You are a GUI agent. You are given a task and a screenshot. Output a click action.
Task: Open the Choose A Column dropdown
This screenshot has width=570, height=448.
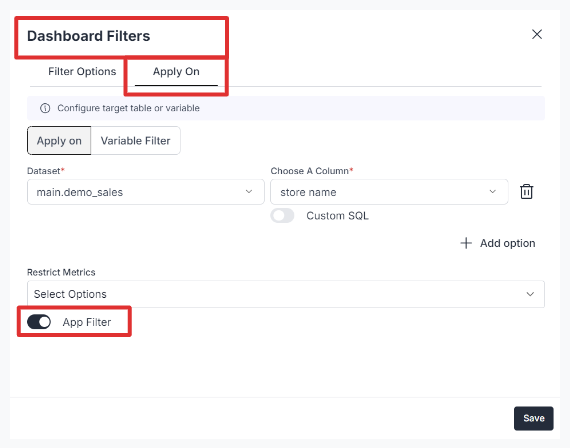click(x=389, y=192)
